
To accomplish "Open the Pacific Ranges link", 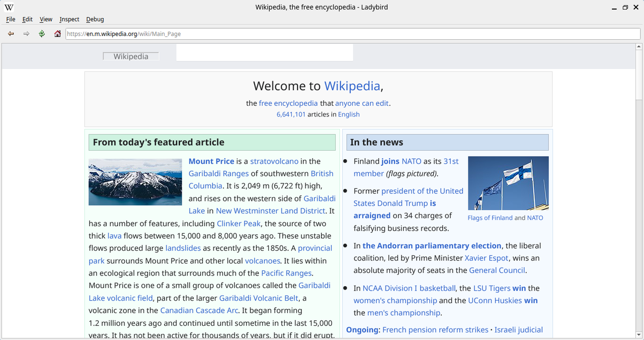I will point(287,273).
